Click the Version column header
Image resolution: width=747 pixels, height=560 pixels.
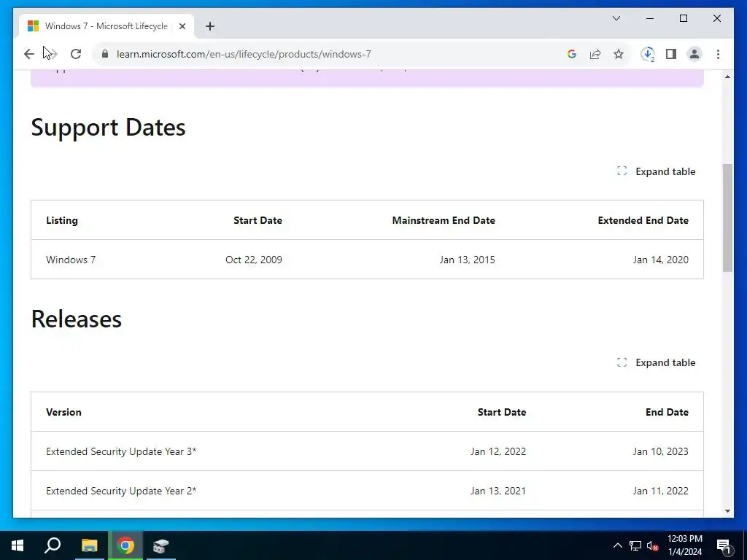pos(64,413)
